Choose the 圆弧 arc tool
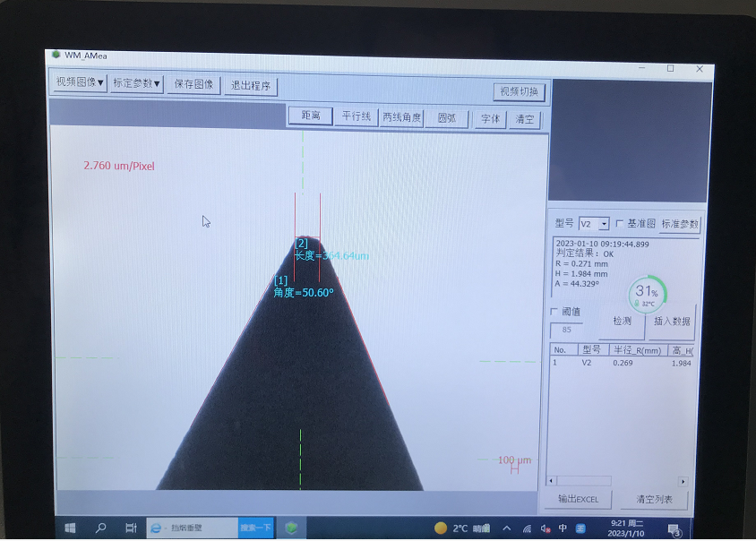756x541 pixels. click(446, 118)
